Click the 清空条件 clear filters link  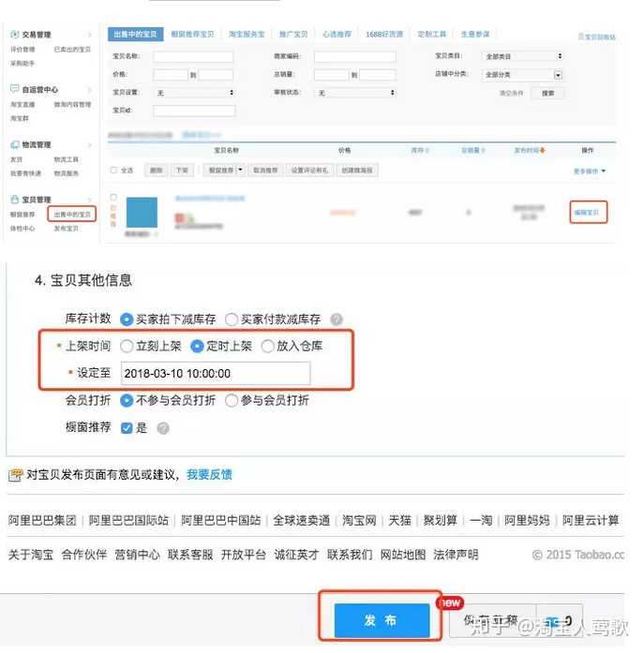(511, 93)
